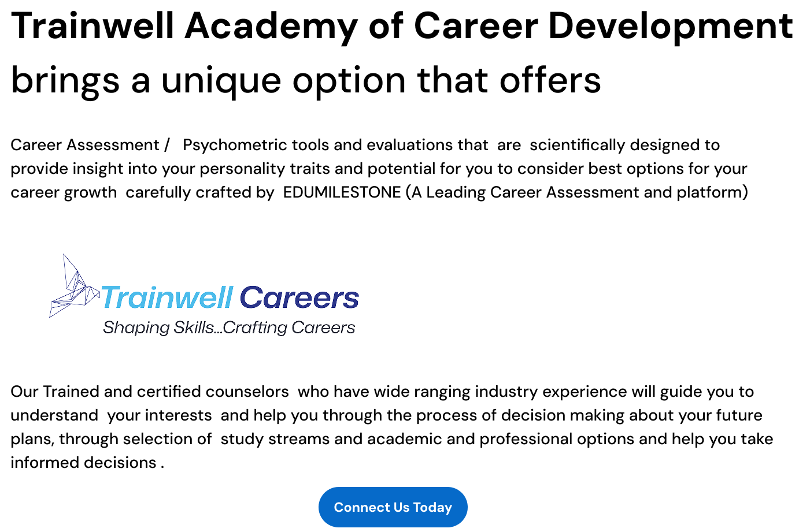The height and width of the screenshot is (532, 799).
Task: Click the word Academy in the heading
Action: (271, 27)
